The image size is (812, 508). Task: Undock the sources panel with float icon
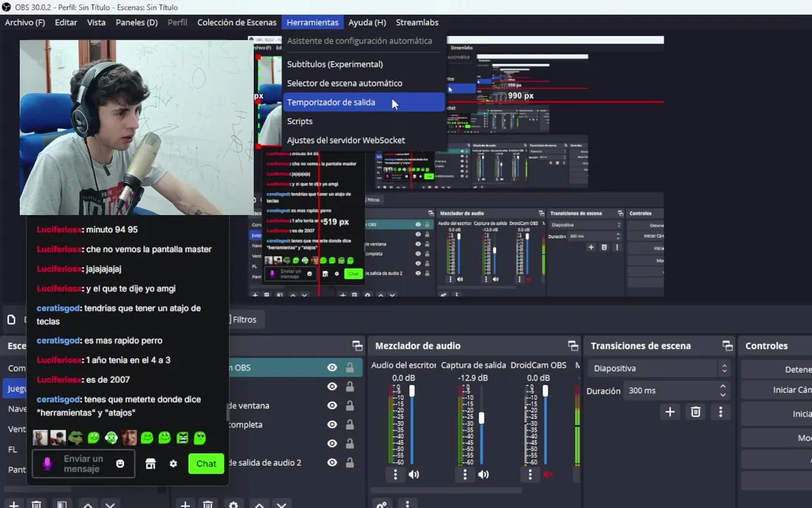pos(357,346)
